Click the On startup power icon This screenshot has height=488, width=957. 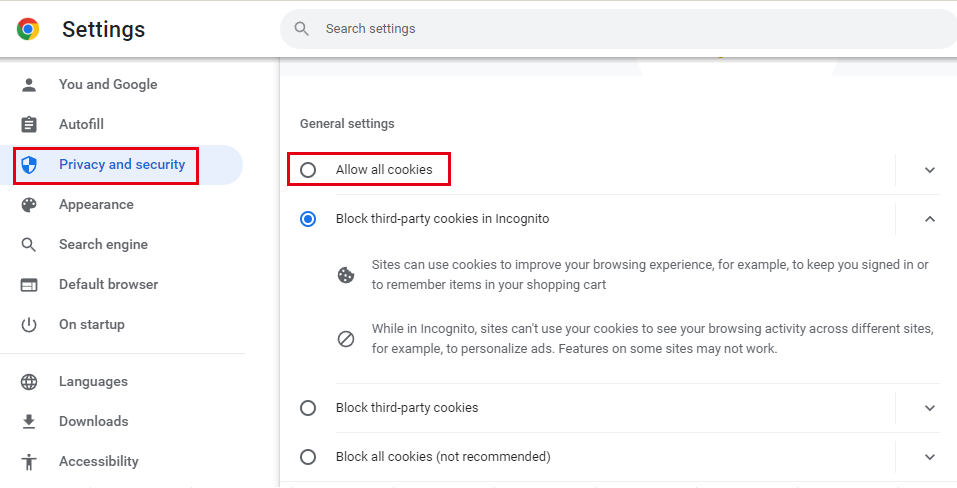click(x=29, y=325)
